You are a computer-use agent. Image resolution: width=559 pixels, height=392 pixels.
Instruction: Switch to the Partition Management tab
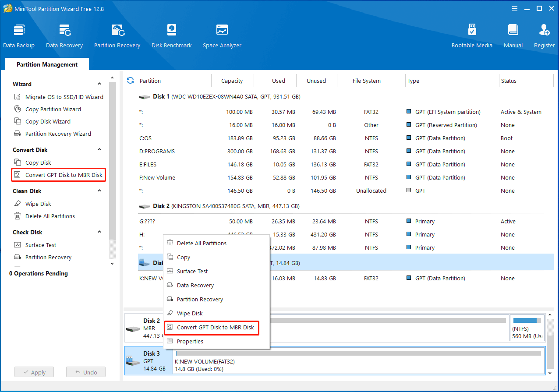[x=47, y=64]
